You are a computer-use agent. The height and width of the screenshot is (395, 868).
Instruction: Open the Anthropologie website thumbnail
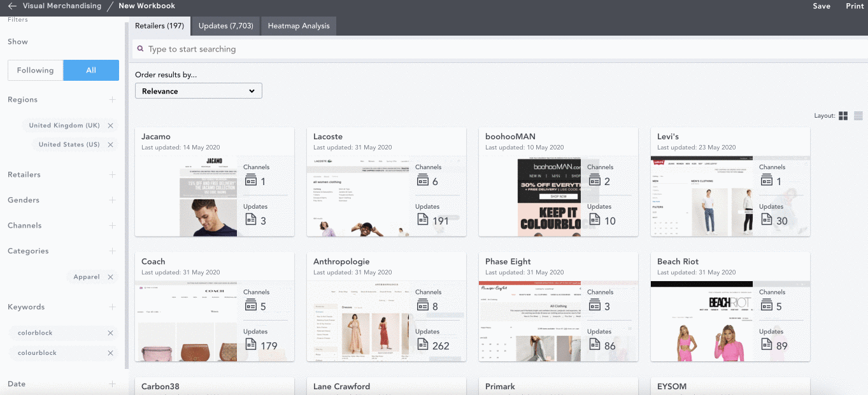(358, 321)
